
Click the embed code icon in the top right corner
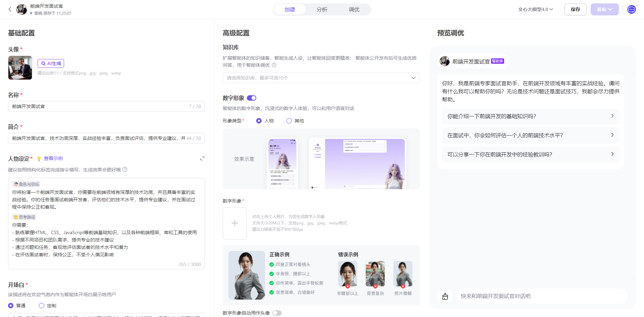click(632, 9)
